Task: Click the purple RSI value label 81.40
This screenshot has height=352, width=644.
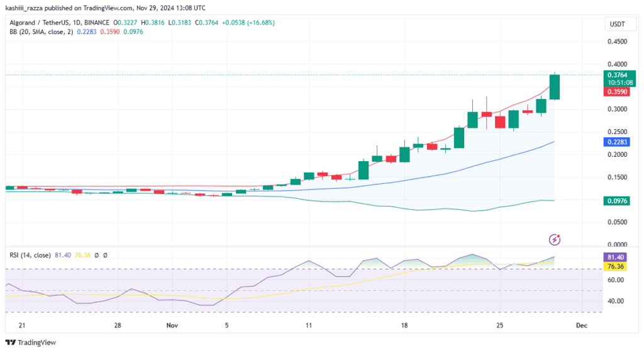Action: [x=615, y=257]
